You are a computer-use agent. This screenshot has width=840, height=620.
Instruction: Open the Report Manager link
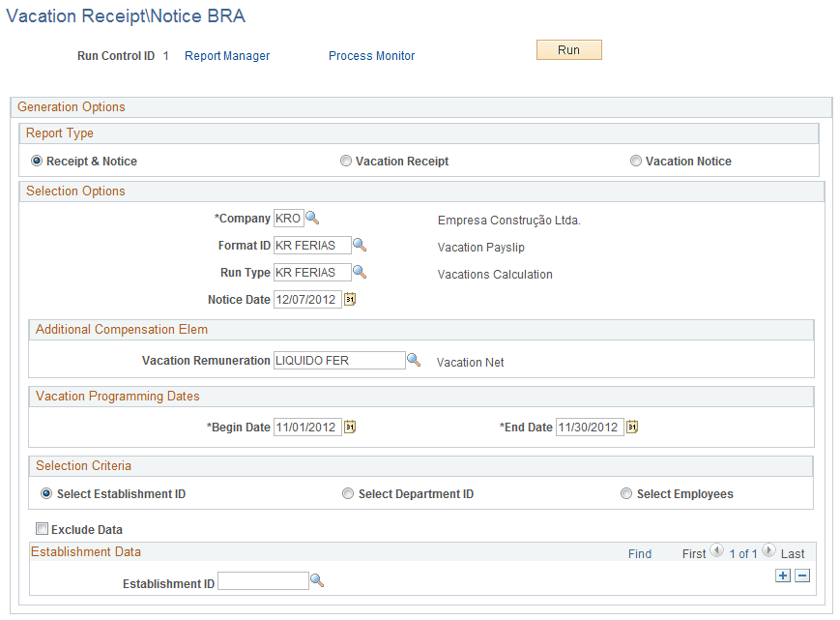(x=227, y=56)
